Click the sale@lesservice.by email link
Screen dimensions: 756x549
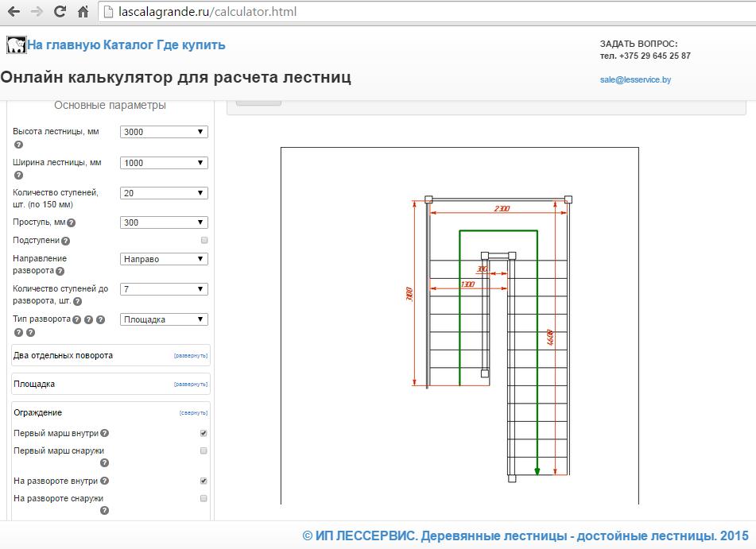pyautogui.click(x=635, y=79)
